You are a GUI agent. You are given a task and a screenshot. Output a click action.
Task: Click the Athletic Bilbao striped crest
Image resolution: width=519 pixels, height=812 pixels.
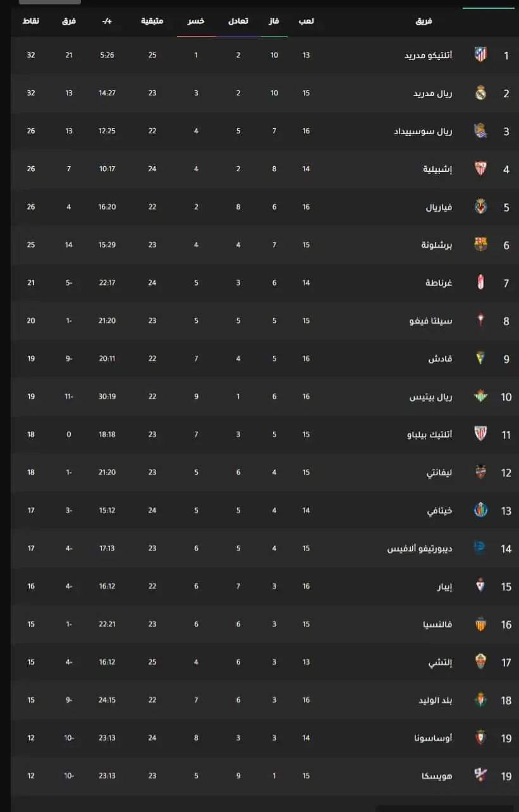[x=481, y=434]
